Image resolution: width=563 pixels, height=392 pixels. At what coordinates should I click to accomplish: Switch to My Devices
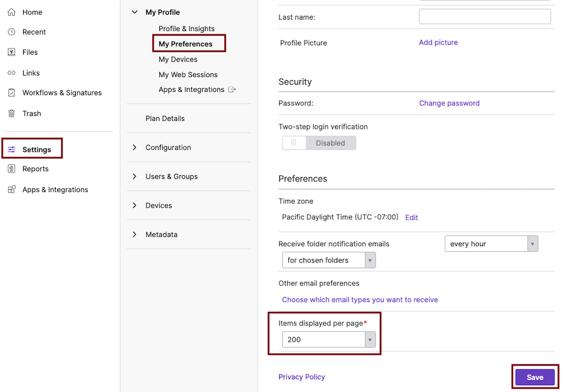(178, 59)
